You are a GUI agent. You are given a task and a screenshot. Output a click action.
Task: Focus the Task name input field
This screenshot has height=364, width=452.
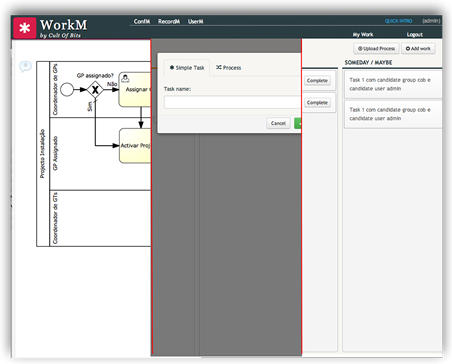tap(233, 102)
